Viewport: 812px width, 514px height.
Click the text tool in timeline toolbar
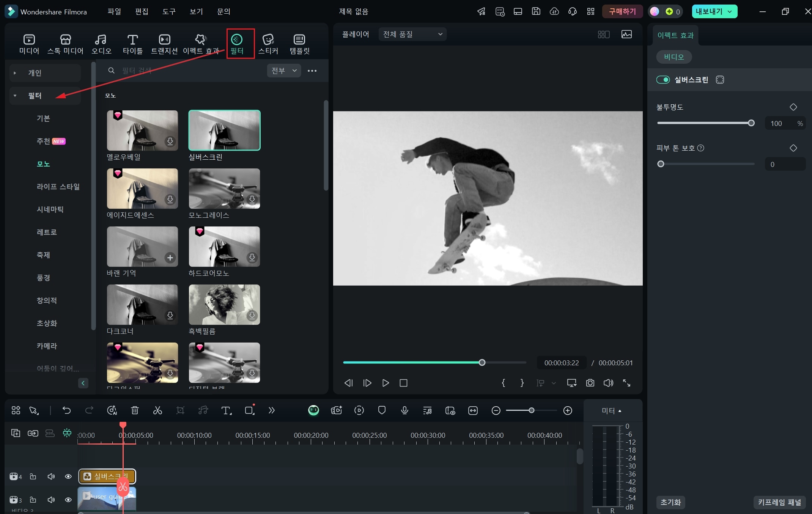226,410
